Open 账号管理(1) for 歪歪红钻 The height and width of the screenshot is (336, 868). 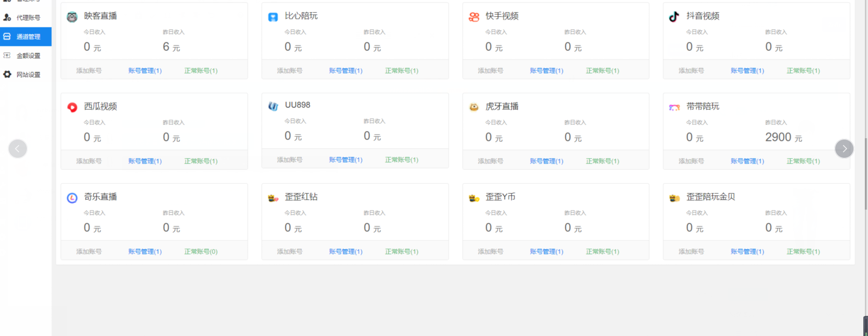(345, 251)
